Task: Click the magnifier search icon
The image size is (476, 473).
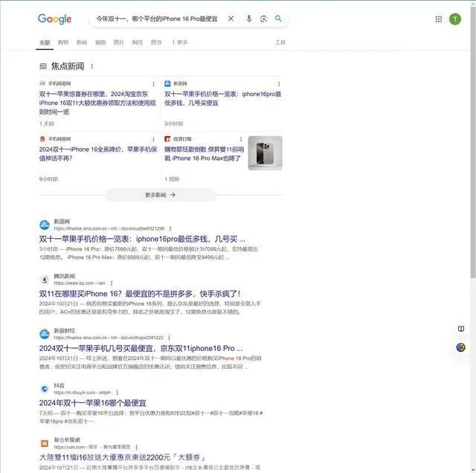Action: [x=278, y=19]
